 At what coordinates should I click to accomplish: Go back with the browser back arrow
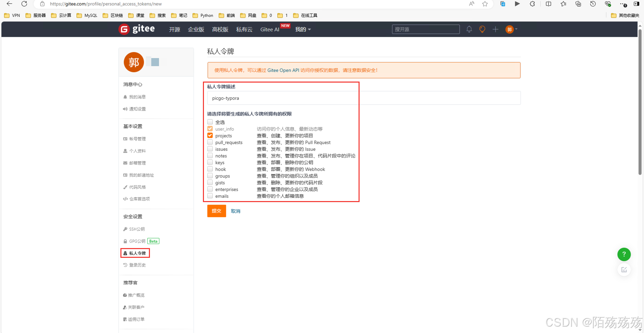9,4
